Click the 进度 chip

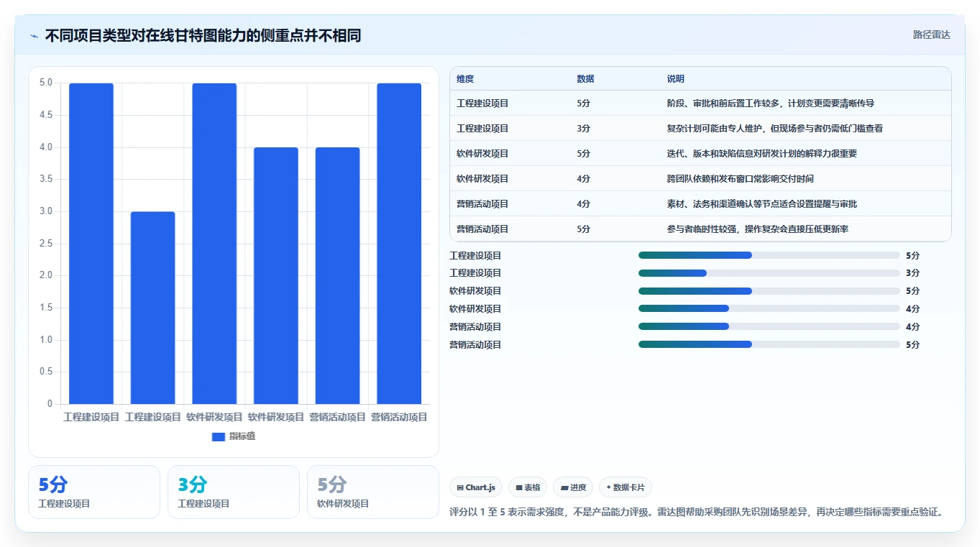573,487
